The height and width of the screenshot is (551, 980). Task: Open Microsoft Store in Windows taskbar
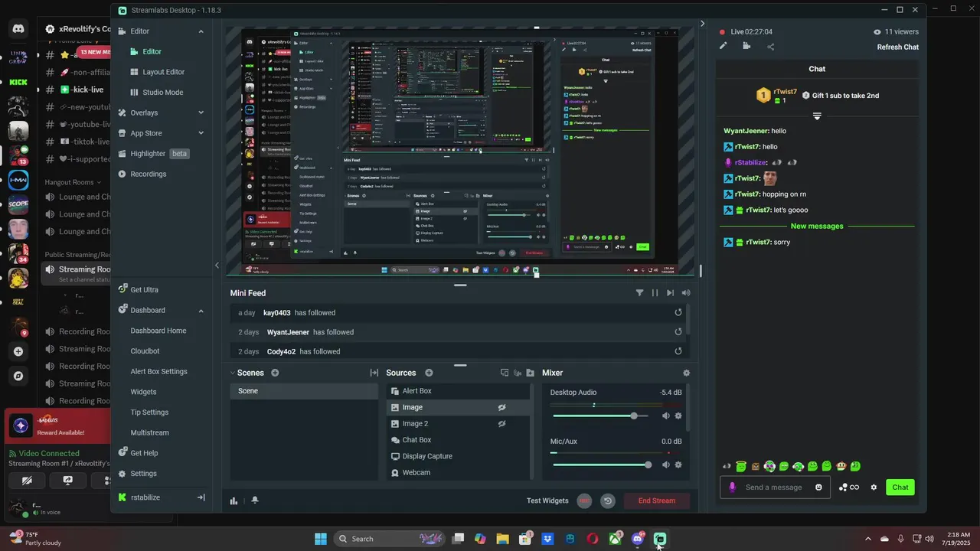[525, 539]
